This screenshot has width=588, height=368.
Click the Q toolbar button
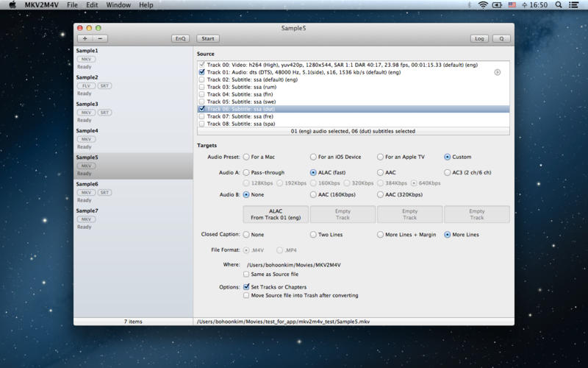501,39
